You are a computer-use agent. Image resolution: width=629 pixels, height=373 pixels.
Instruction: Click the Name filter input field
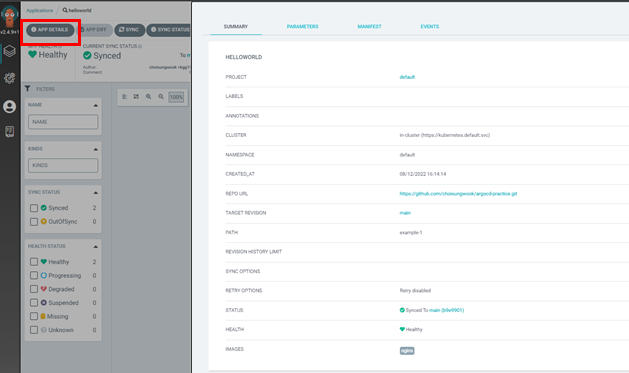[x=63, y=122]
